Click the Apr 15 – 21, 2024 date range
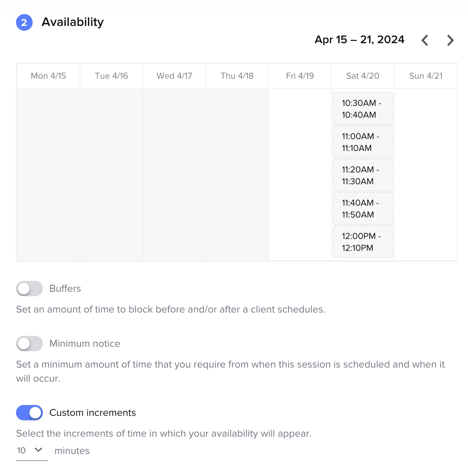The image size is (468, 476). tap(359, 40)
